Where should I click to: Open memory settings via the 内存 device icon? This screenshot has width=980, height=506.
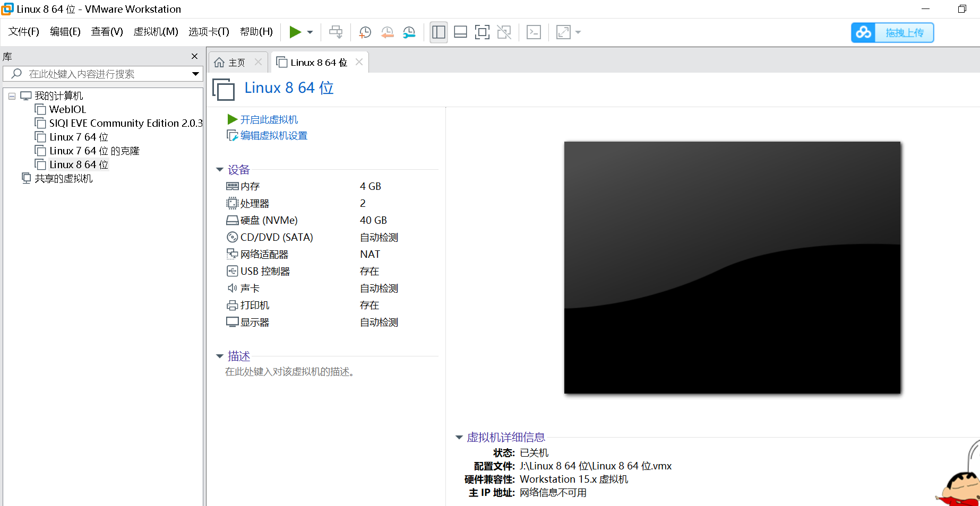[x=232, y=186]
